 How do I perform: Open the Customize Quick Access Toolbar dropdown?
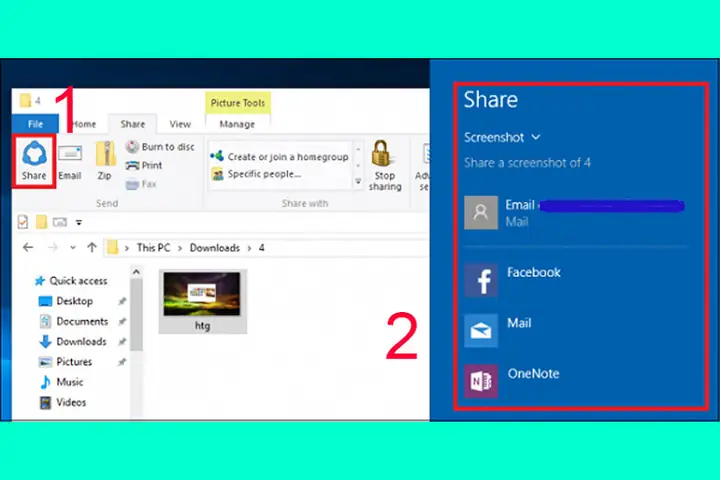coord(79,223)
